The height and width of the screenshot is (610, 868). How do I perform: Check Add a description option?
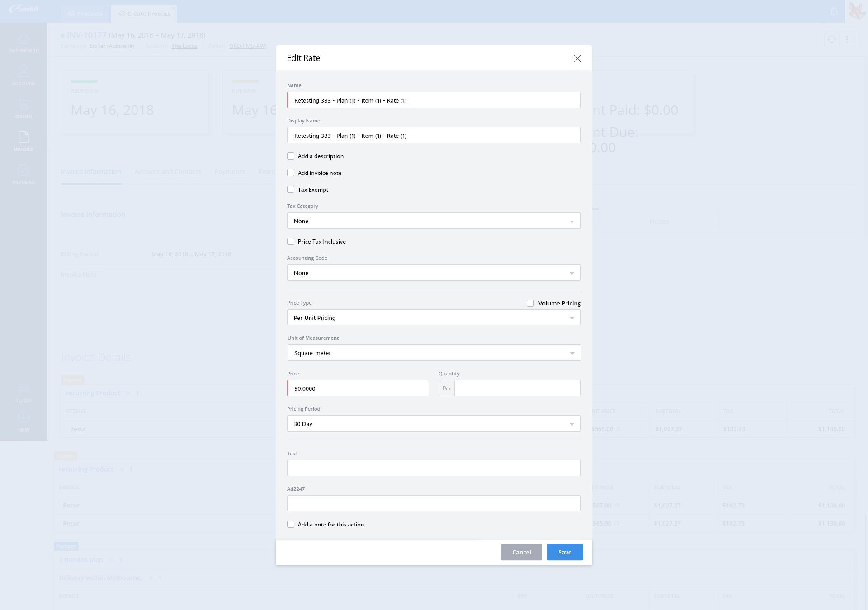point(291,156)
